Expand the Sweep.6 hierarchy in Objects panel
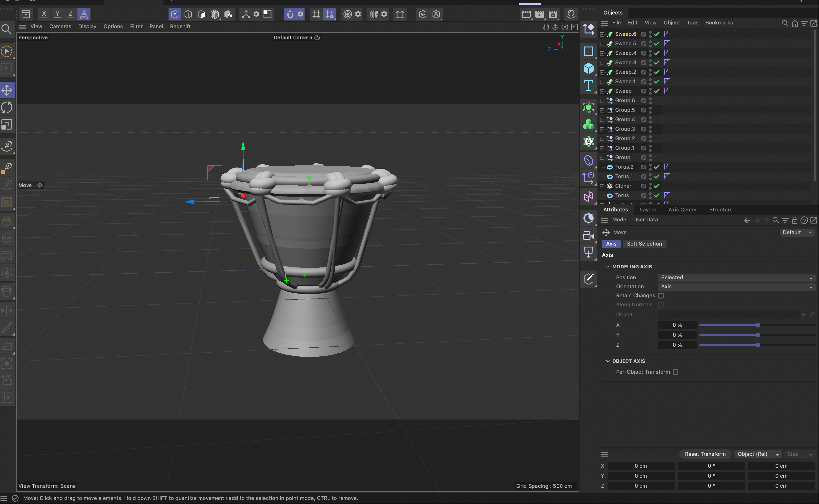The image size is (819, 504). 602,34
